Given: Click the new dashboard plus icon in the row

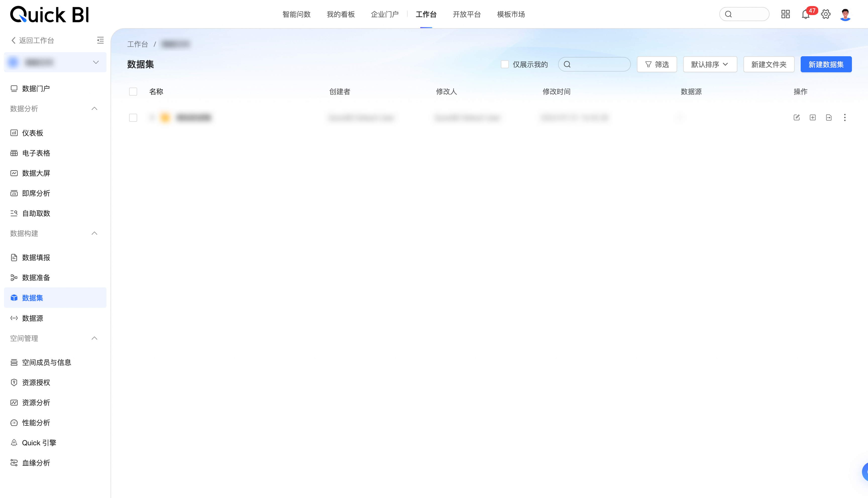Looking at the screenshot, I should tap(812, 118).
